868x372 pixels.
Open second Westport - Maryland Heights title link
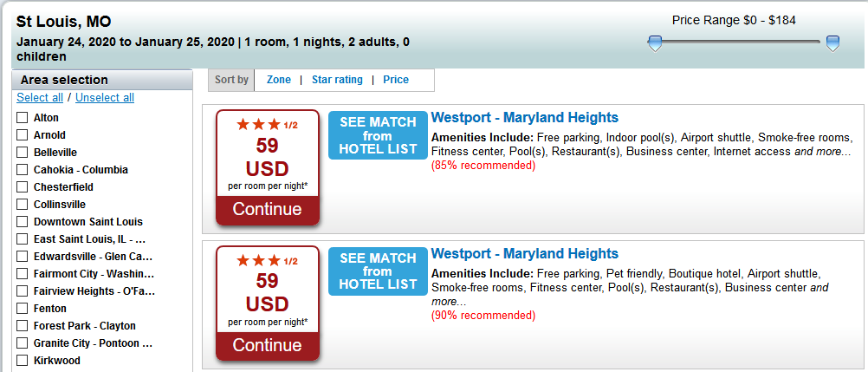click(x=525, y=253)
